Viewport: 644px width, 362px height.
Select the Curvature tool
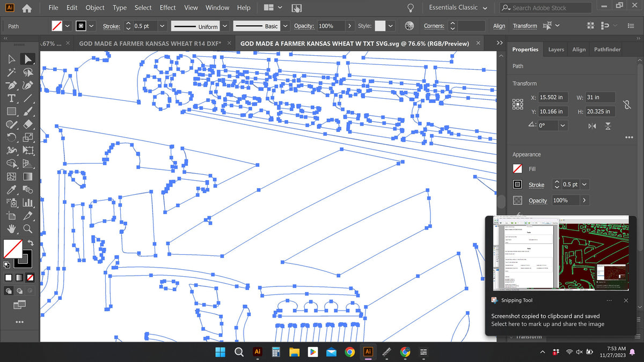click(28, 85)
